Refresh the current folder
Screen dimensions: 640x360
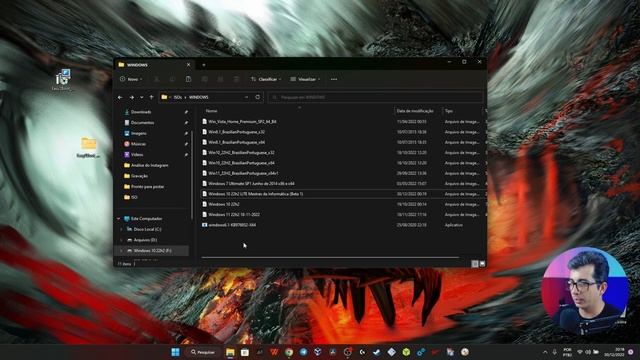point(258,97)
